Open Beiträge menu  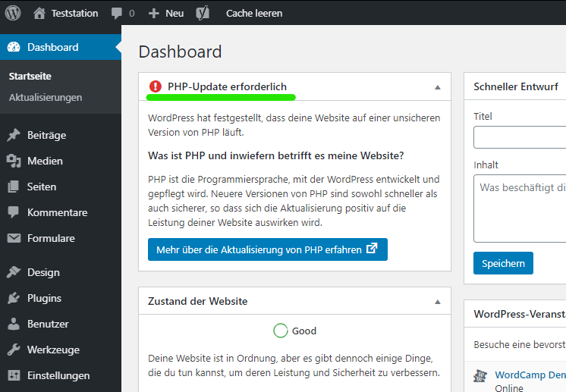46,135
